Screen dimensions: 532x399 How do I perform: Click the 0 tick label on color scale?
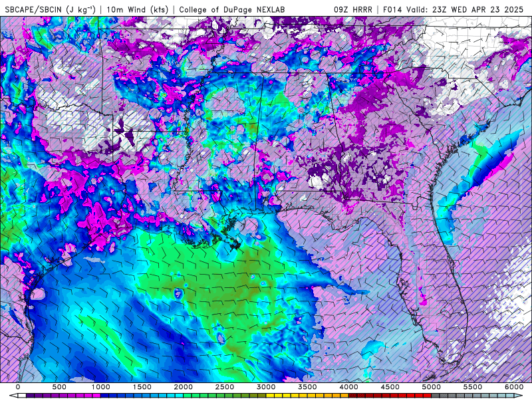tap(18, 387)
